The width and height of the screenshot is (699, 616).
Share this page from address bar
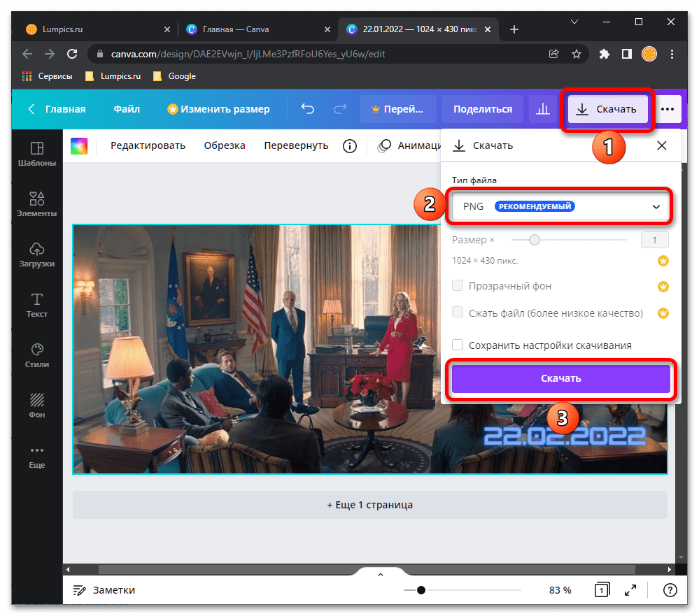[x=553, y=54]
